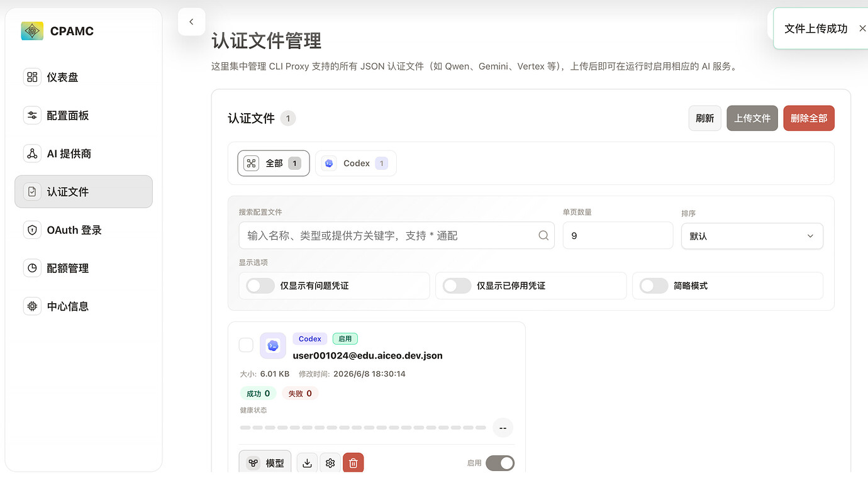Open settings gear for user001024 file
The height and width of the screenshot is (478, 868).
pyautogui.click(x=330, y=464)
